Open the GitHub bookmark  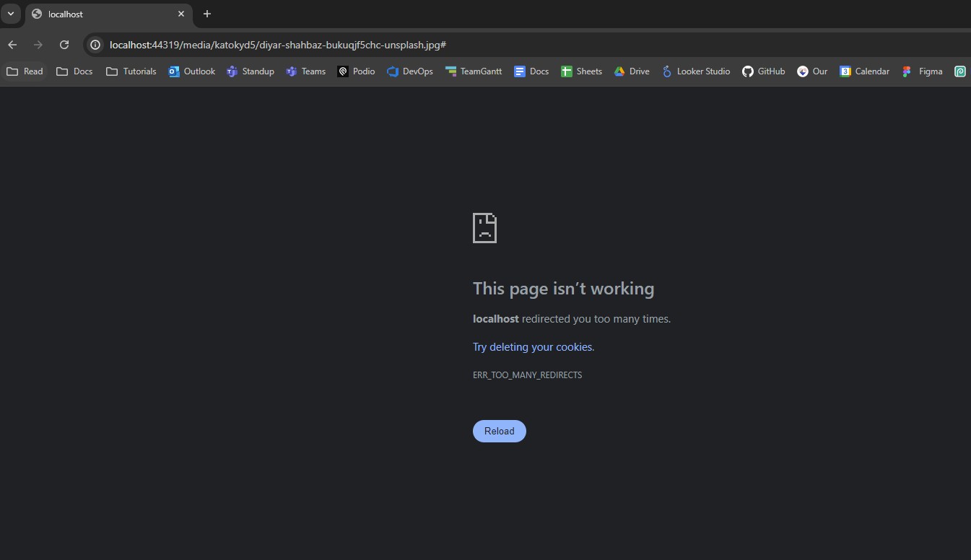[x=763, y=71]
